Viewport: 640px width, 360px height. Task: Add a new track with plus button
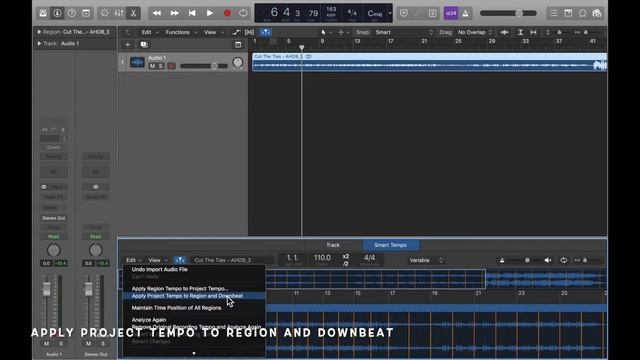click(127, 44)
